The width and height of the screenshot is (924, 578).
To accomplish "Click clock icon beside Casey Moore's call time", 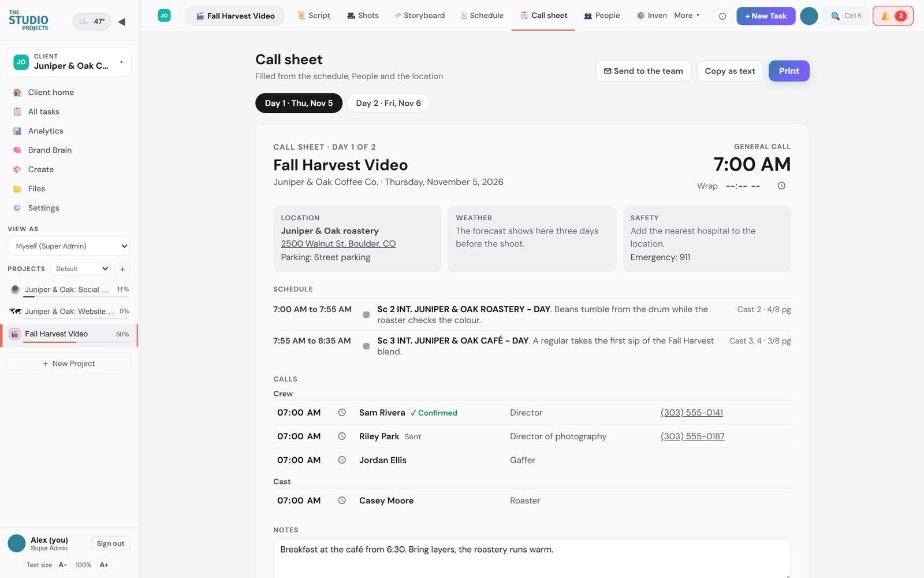I will pos(342,501).
